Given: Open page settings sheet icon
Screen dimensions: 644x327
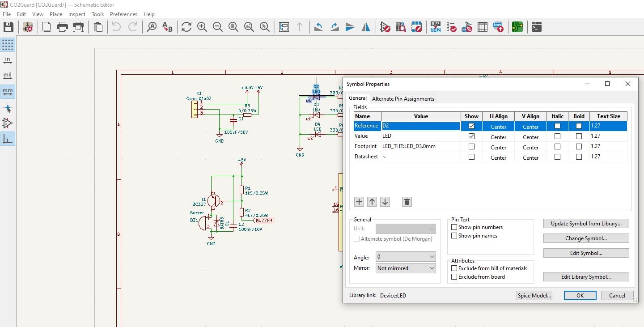Looking at the screenshot, I should [47, 27].
